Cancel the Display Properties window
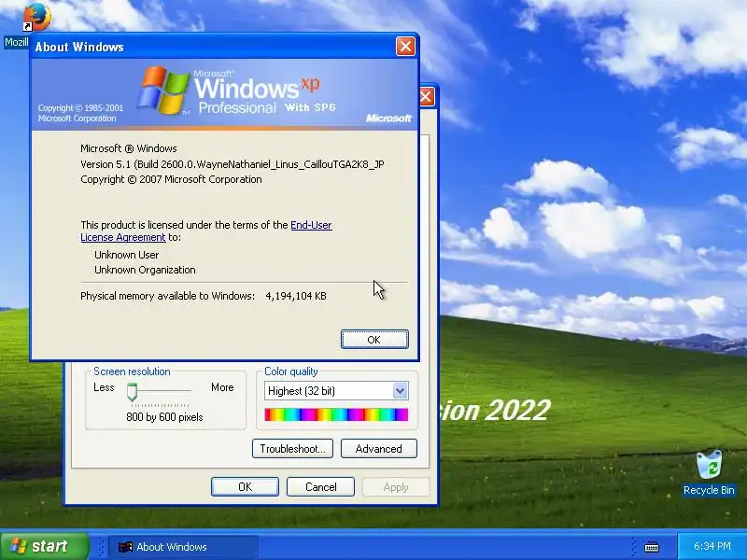The height and width of the screenshot is (560, 747). [x=320, y=486]
